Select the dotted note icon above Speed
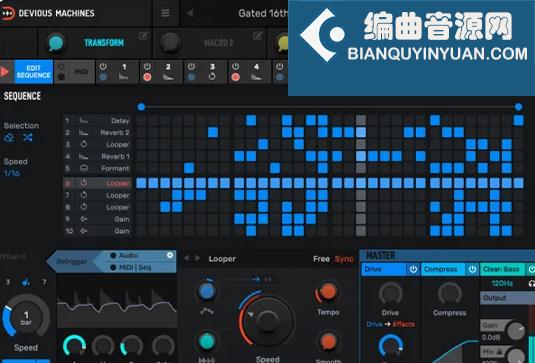Viewport: 535px width, 363px height. (x=26, y=282)
